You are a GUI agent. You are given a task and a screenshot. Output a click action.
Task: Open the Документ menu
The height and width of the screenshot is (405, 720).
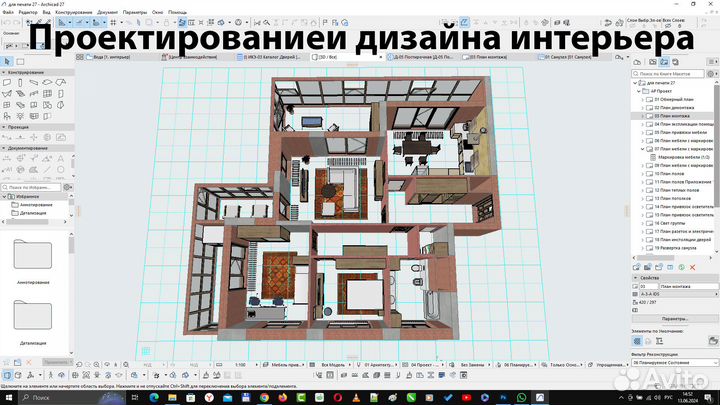(107, 12)
